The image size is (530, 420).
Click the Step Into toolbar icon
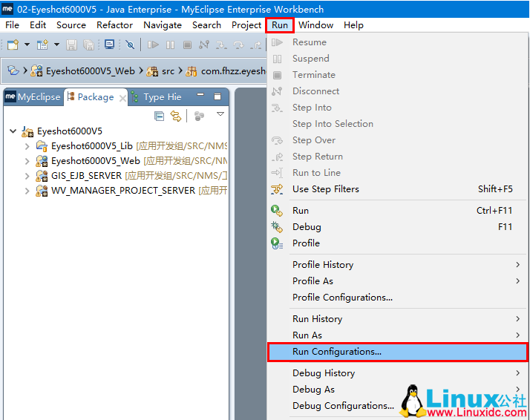point(221,45)
